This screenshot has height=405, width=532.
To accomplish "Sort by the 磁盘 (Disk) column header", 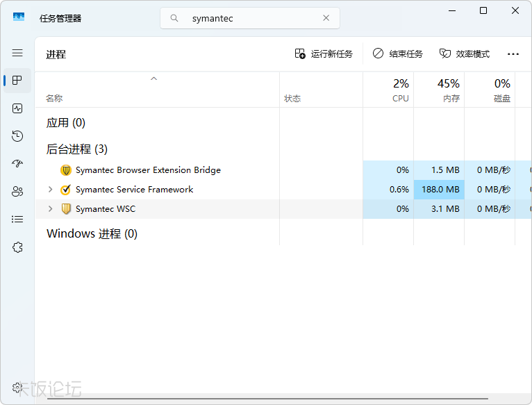I will [490, 90].
